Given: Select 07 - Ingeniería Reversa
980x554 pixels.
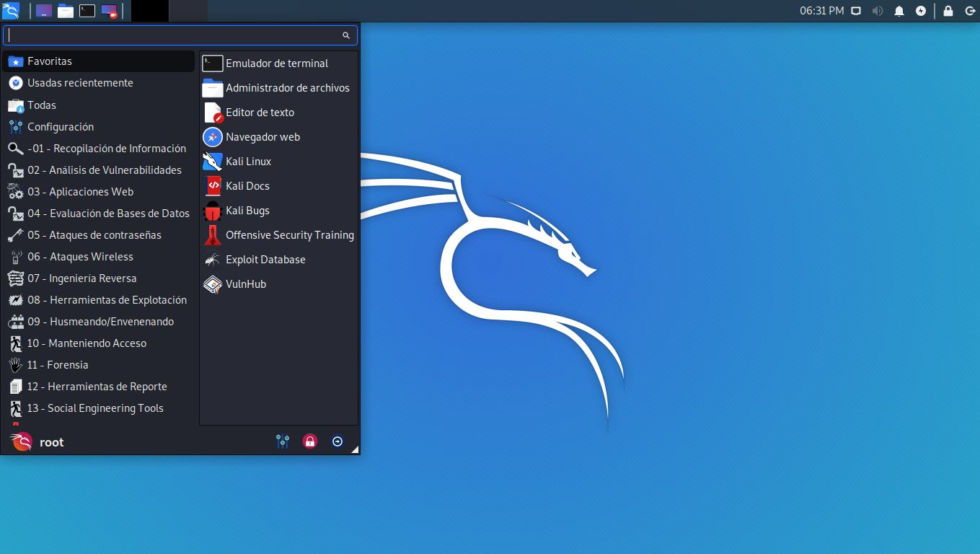Looking at the screenshot, I should click(99, 278).
